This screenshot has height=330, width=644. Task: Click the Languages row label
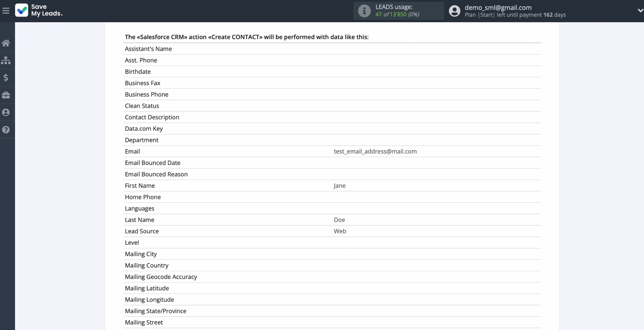pyautogui.click(x=140, y=208)
